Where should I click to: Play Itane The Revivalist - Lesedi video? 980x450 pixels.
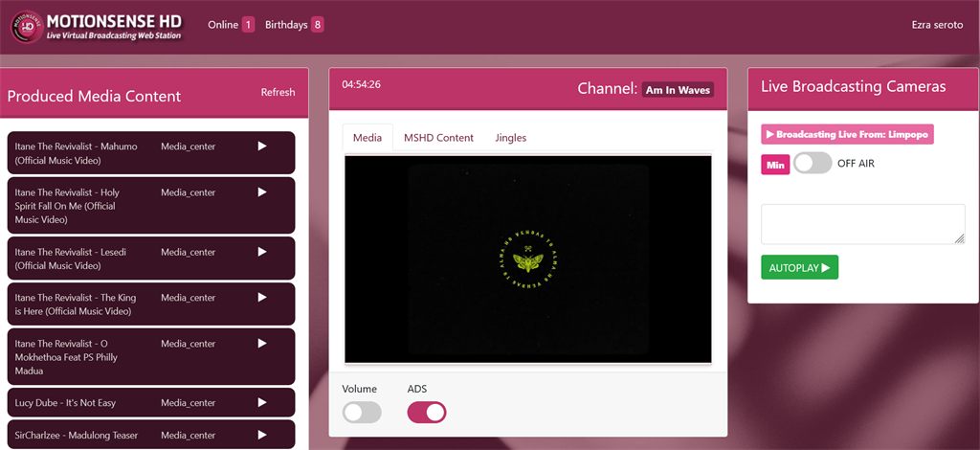point(262,252)
